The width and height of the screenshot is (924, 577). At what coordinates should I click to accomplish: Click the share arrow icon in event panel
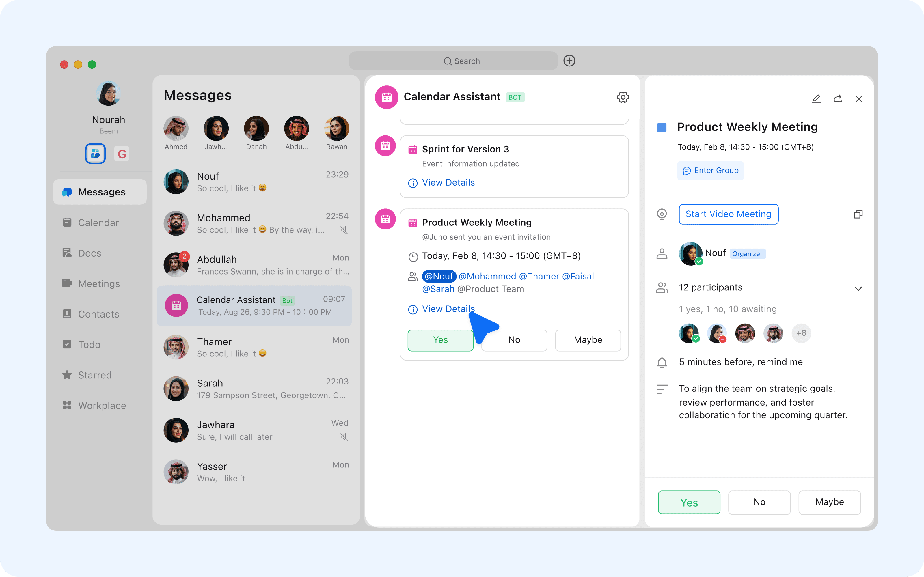click(x=837, y=99)
